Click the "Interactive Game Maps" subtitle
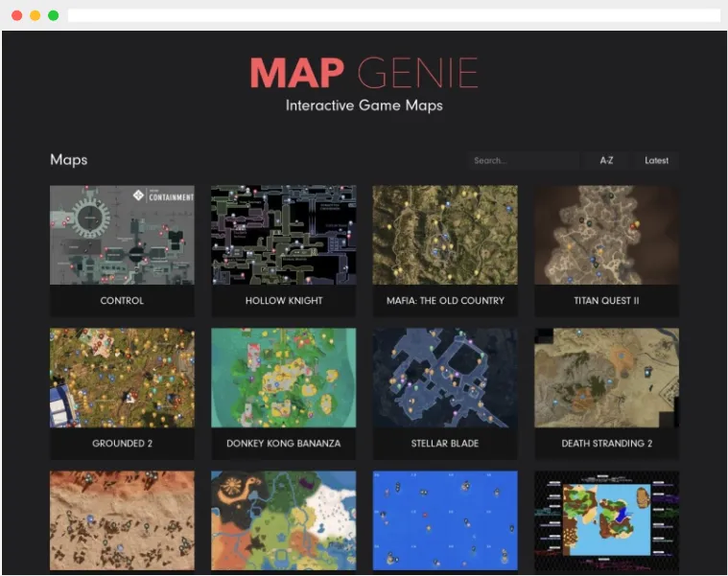The width and height of the screenshot is (728, 576). coord(364,105)
